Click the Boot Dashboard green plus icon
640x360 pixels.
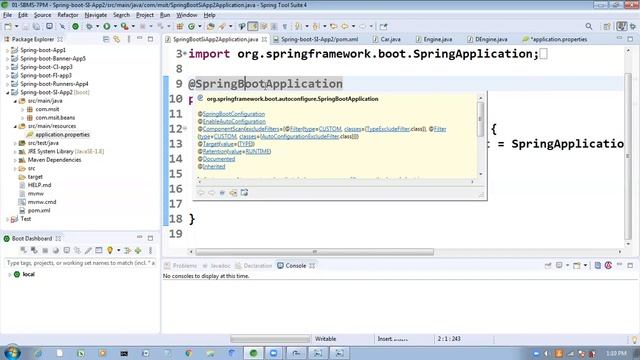[x=138, y=250]
